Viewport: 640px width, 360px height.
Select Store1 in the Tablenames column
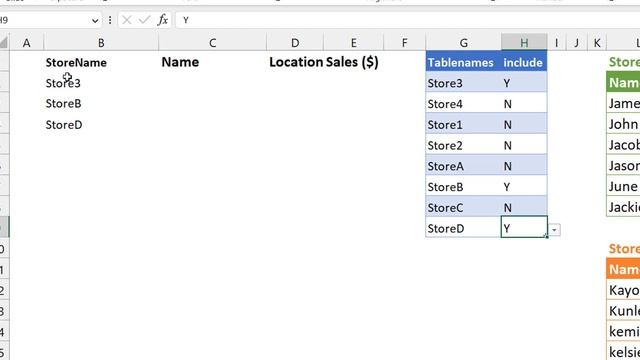click(463, 125)
